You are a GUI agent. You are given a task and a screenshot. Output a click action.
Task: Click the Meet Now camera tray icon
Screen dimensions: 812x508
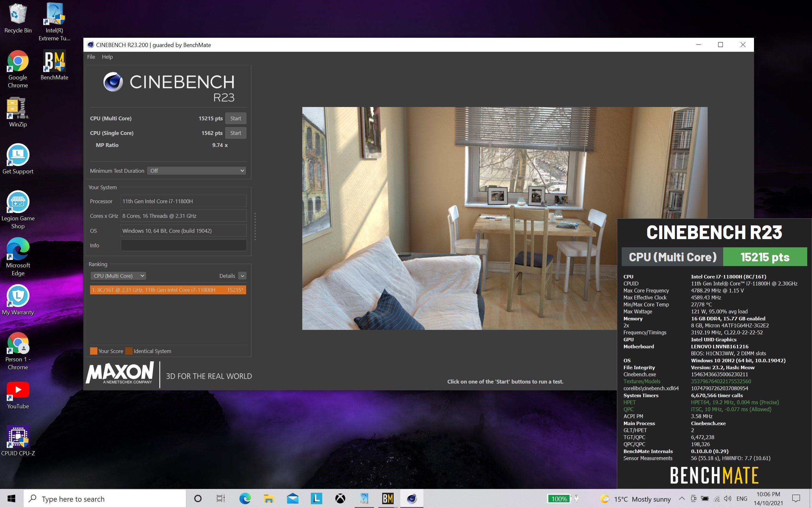[694, 498]
